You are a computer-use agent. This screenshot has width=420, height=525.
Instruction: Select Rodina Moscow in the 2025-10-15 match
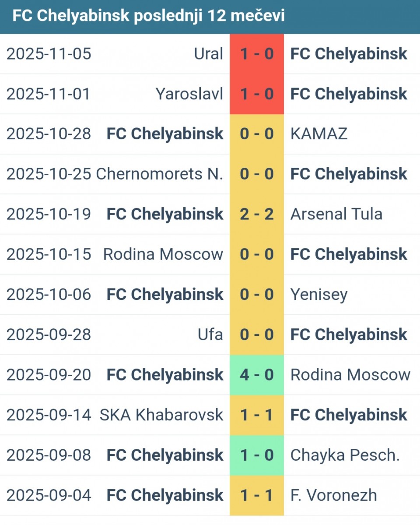[x=163, y=254]
